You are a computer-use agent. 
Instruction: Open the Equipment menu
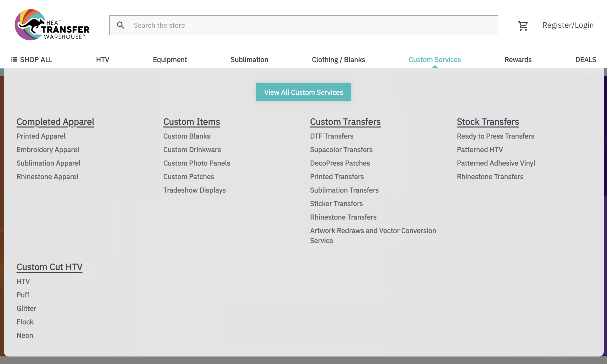(170, 60)
